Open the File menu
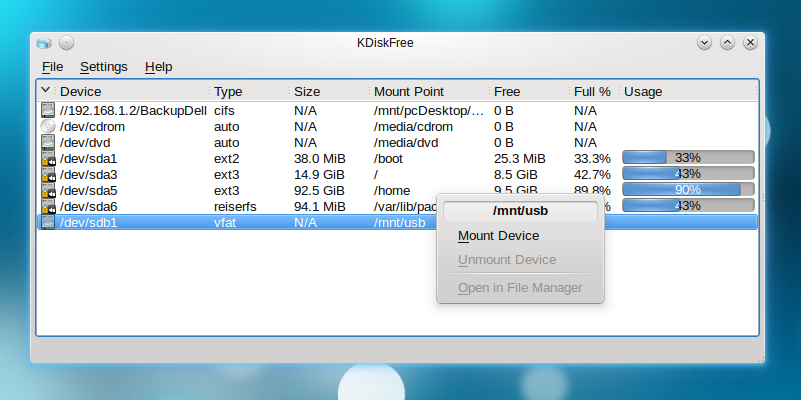 coord(52,67)
